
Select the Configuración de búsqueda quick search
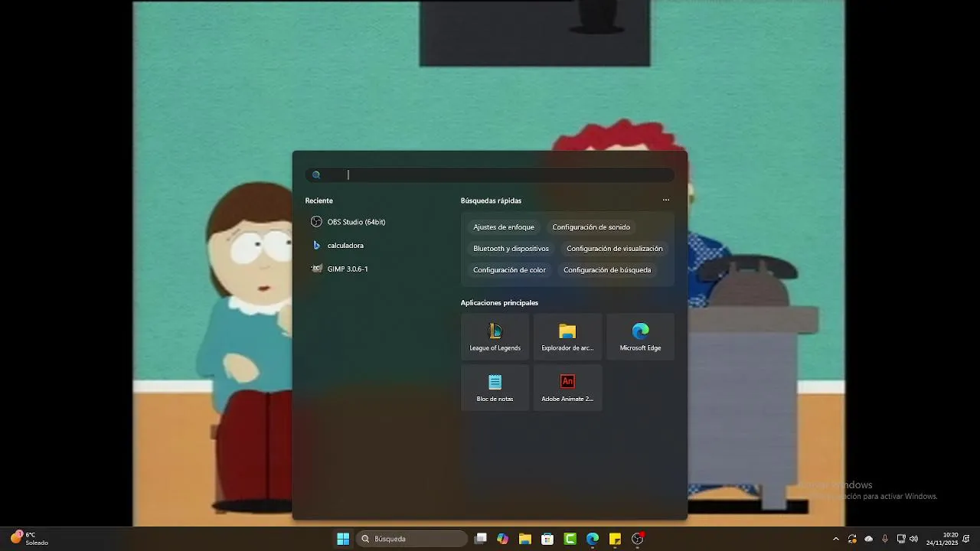(x=607, y=270)
